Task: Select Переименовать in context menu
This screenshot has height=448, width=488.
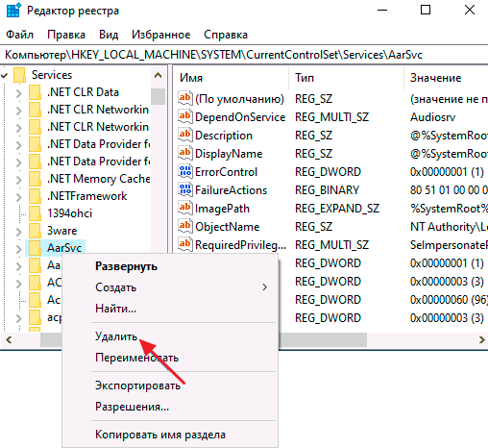Action: pyautogui.click(x=170, y=358)
